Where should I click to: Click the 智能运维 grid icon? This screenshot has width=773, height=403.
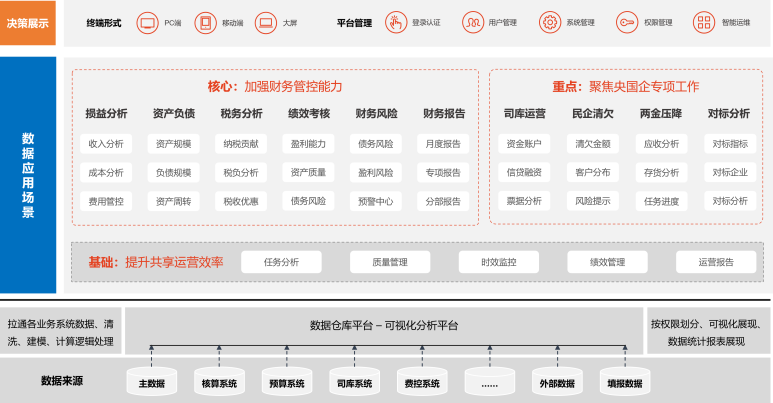point(705,22)
